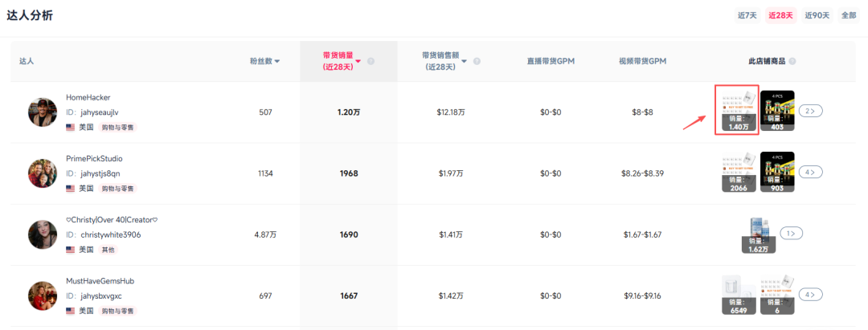This screenshot has width=868, height=330.
Task: Open HomeHacker's profile avatar
Action: click(43, 112)
